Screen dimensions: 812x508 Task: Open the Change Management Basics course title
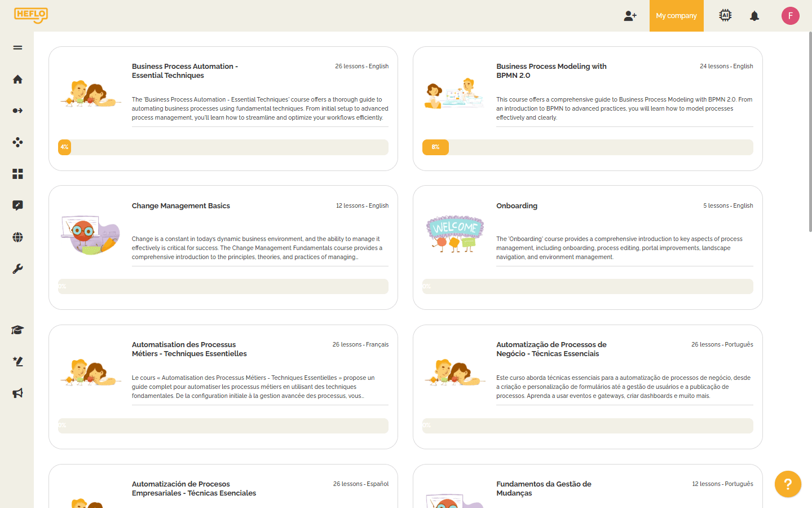[x=180, y=205]
